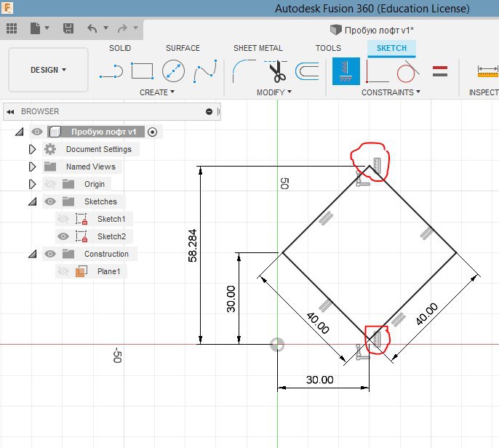Viewport: 499px width, 448px height.
Task: Undo the last action
Action: coord(92,28)
